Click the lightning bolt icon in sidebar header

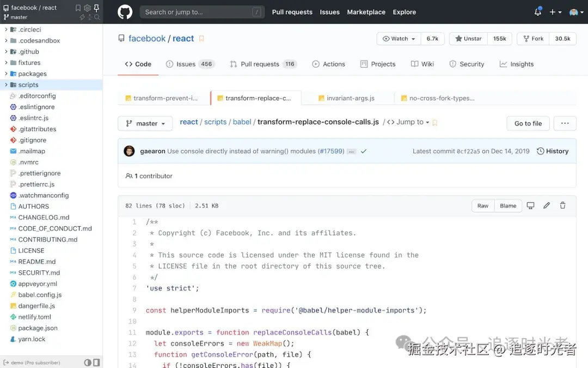pyautogui.click(x=82, y=17)
